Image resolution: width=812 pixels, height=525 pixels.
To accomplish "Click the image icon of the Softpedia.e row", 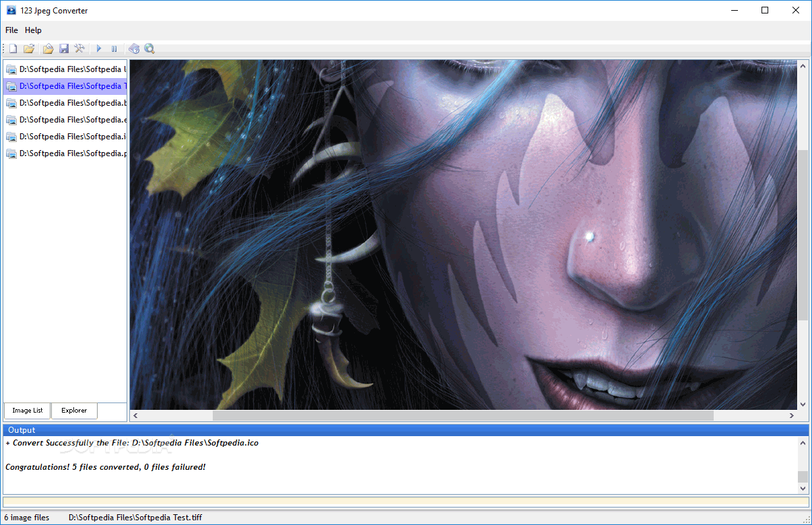I will pos(11,120).
